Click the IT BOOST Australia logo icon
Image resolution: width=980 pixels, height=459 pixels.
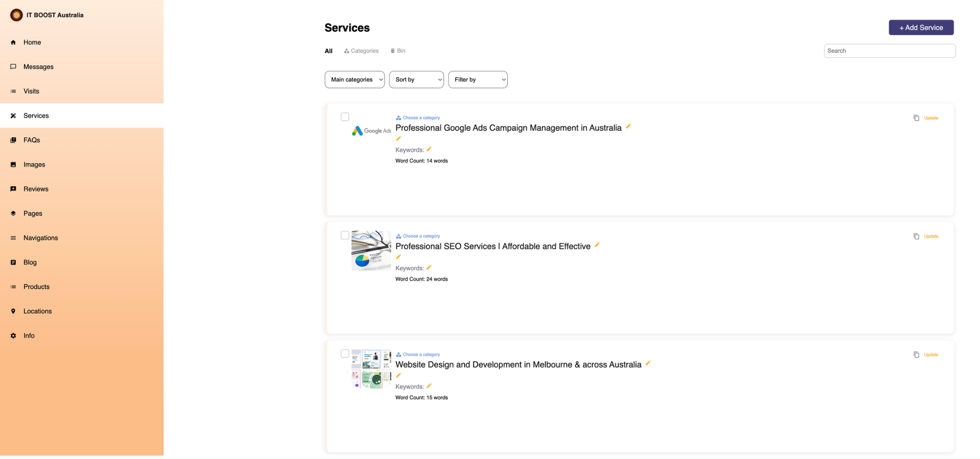pos(16,15)
